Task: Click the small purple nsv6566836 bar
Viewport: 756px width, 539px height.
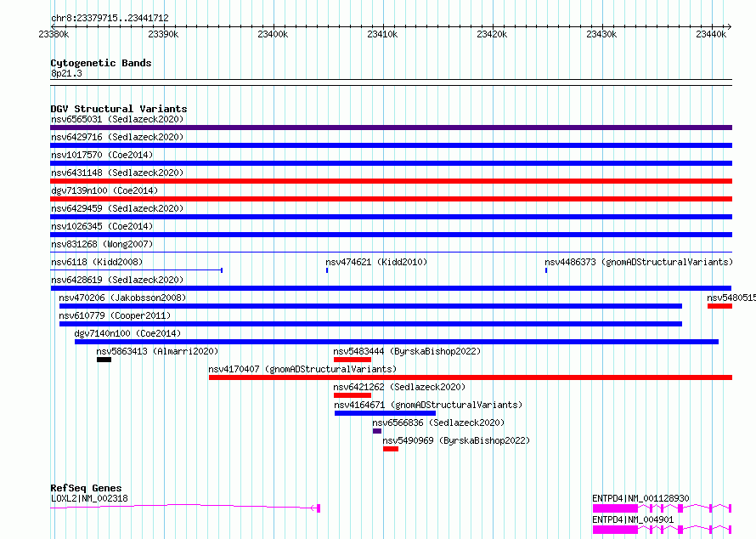Action: (377, 431)
